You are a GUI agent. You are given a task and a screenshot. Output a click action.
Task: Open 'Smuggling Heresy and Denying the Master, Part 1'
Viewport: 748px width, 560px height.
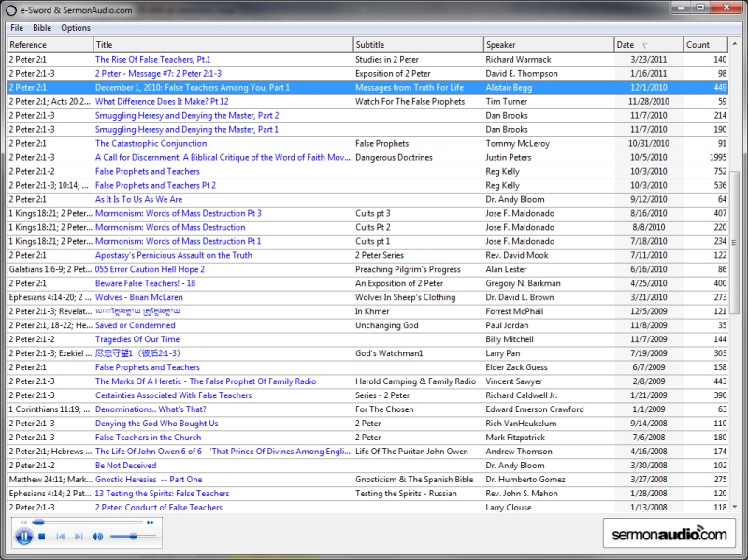[x=187, y=129]
